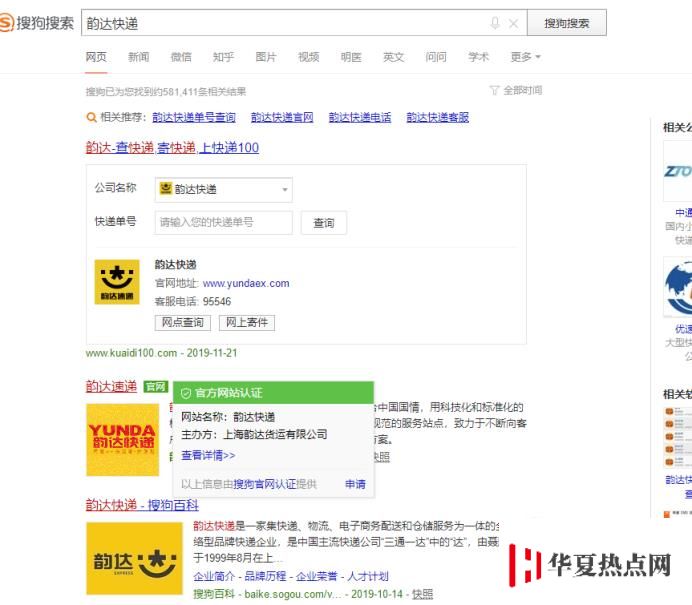Open the 图片 tab
This screenshot has height=605, width=692.
click(266, 57)
